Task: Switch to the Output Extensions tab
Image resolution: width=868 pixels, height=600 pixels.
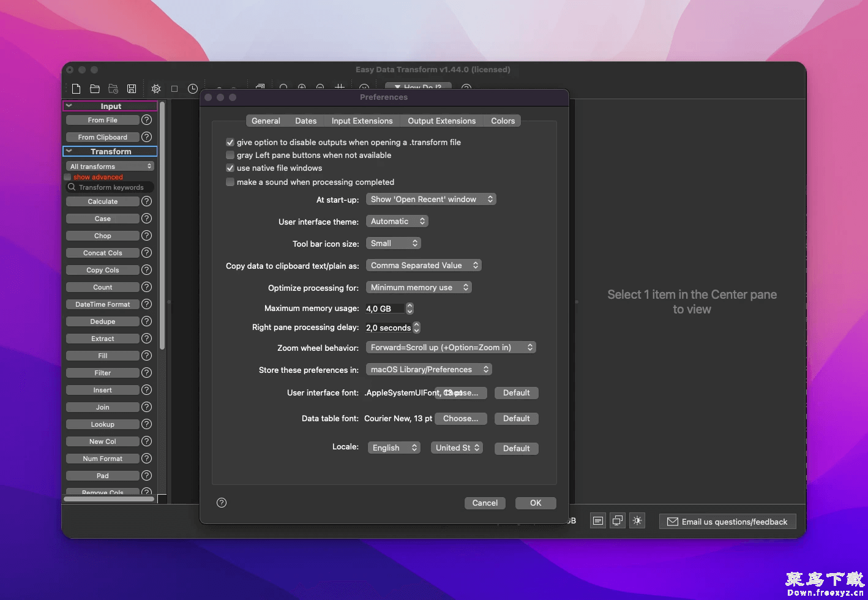Action: (441, 121)
